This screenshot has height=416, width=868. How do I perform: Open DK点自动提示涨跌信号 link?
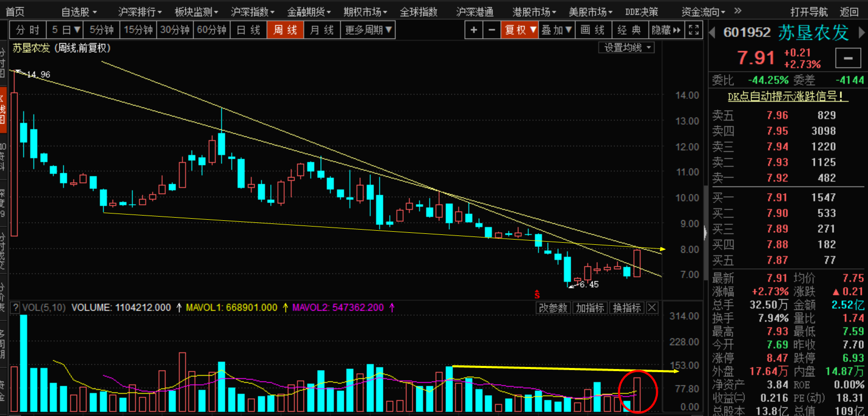tap(788, 96)
